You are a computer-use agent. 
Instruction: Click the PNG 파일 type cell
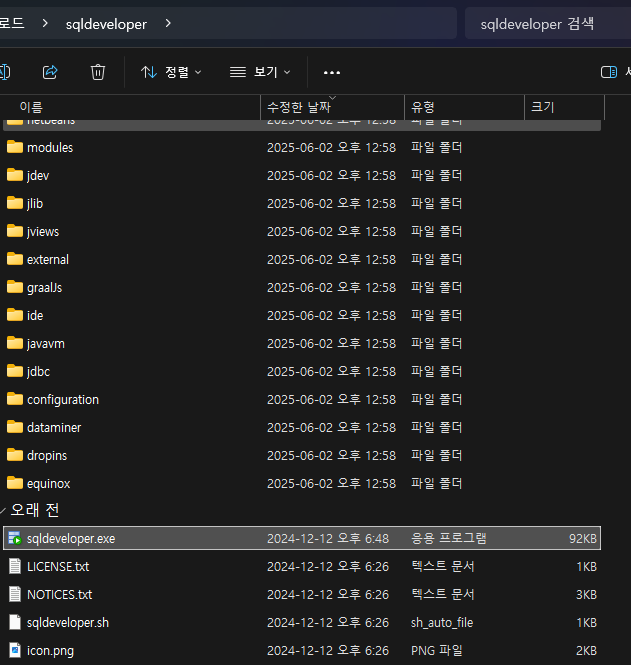coord(436,650)
